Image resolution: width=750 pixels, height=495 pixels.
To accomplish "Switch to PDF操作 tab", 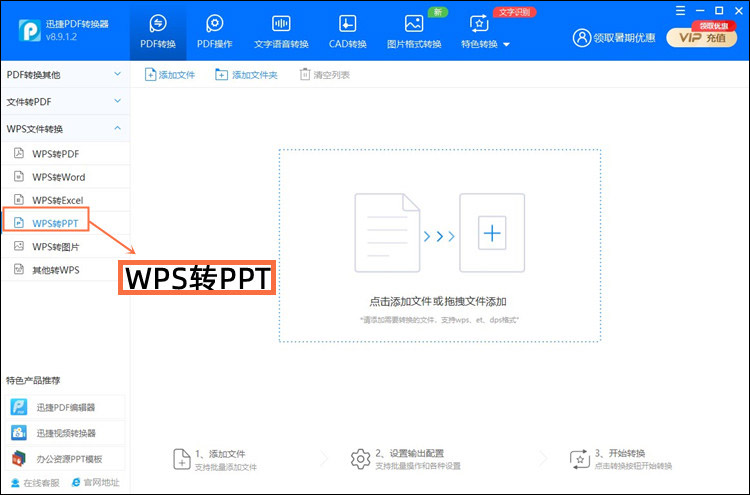I will click(214, 32).
